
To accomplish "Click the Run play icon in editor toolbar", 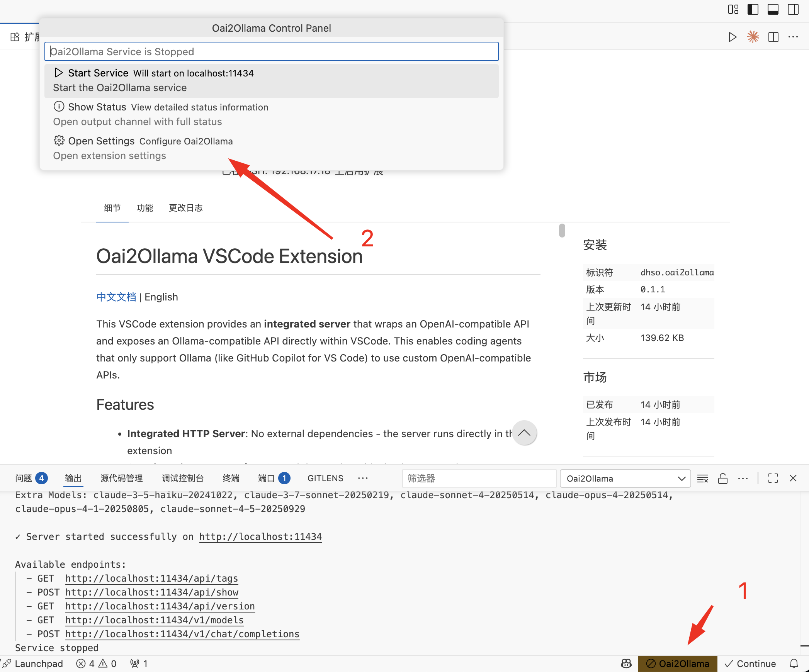I will coord(732,37).
